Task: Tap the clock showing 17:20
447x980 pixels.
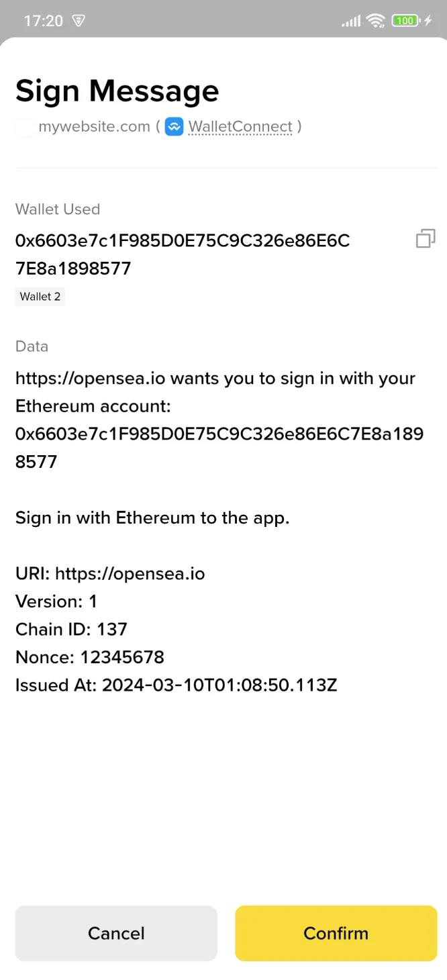Action: tap(43, 21)
